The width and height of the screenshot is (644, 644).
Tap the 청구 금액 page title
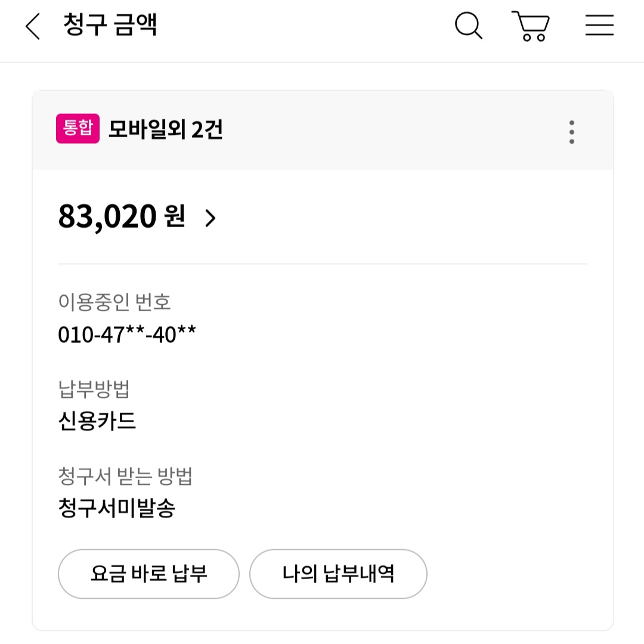(110, 26)
